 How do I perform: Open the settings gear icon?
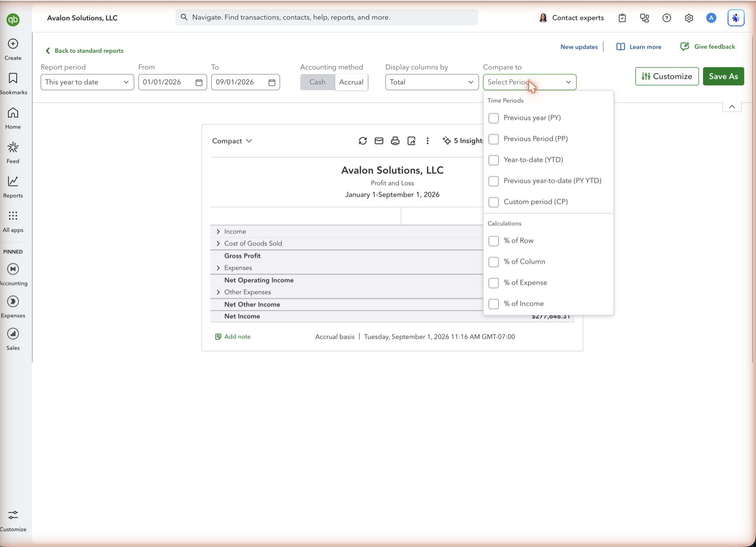689,18
